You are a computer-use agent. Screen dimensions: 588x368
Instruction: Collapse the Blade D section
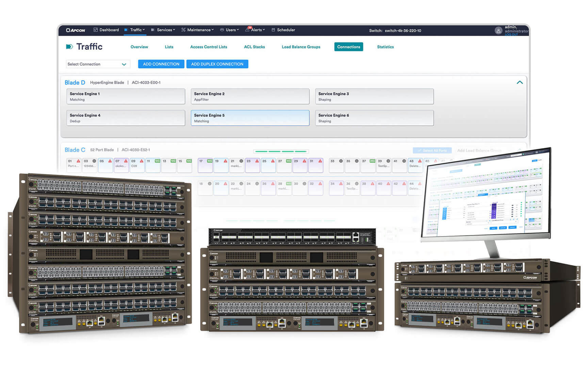(x=520, y=82)
